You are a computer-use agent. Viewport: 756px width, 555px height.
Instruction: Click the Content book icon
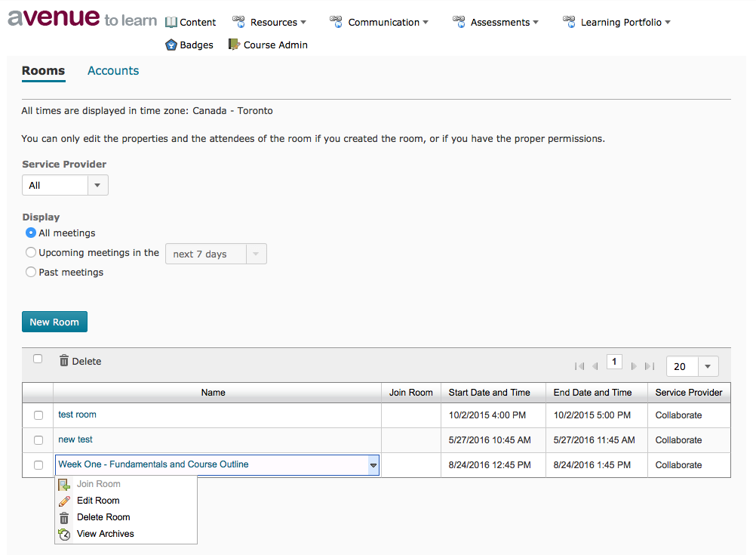171,22
